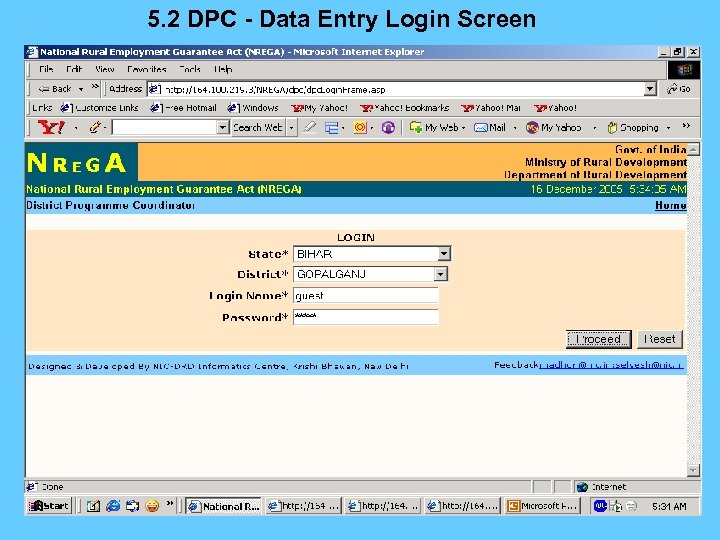Click Free Hotmail in Links bar
The image size is (720, 540).
(x=183, y=108)
